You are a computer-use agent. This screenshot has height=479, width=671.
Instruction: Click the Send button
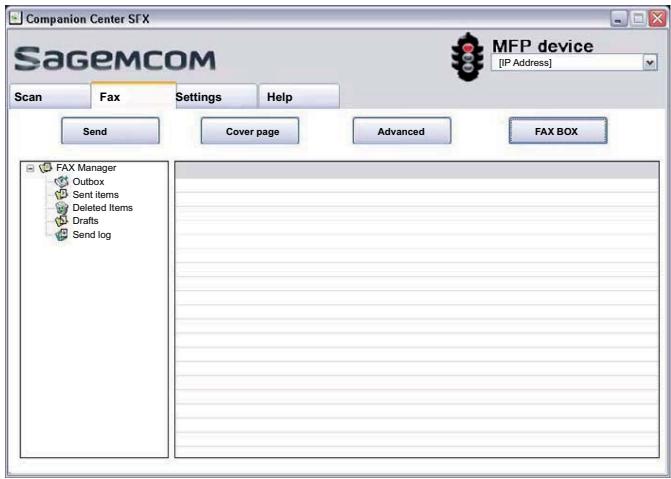point(110,131)
